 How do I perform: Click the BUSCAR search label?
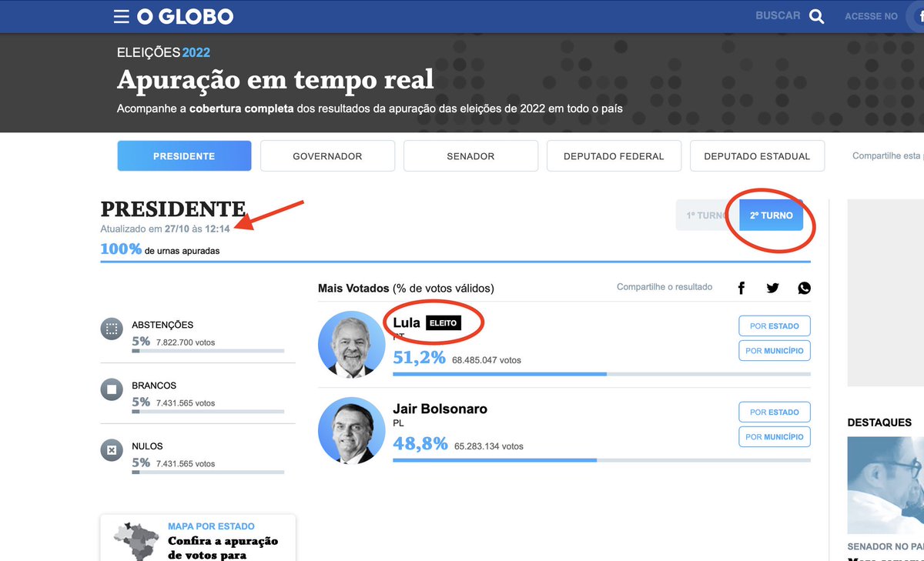click(778, 15)
